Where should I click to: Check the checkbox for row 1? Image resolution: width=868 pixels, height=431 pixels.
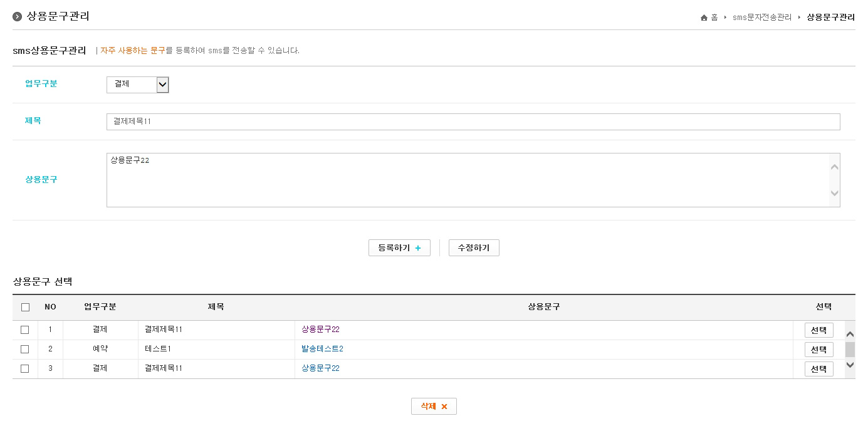25,330
